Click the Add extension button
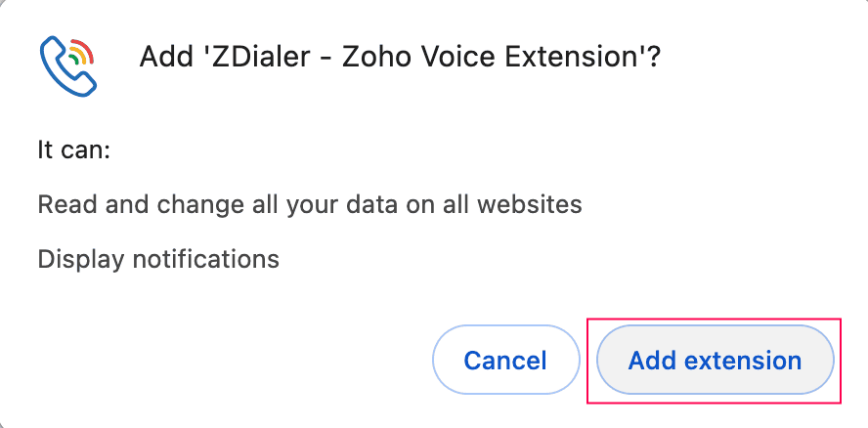Screen dimensions: 868x428 pos(715,361)
